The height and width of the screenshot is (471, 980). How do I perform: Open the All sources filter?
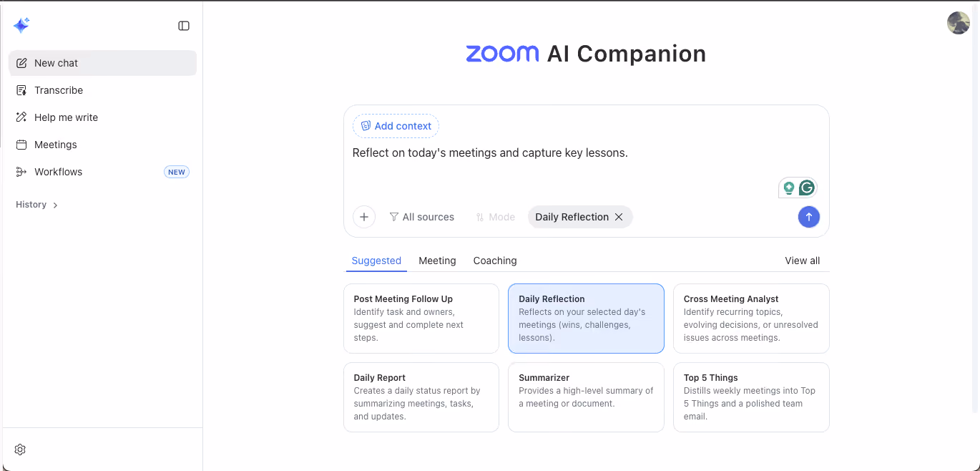click(x=422, y=217)
